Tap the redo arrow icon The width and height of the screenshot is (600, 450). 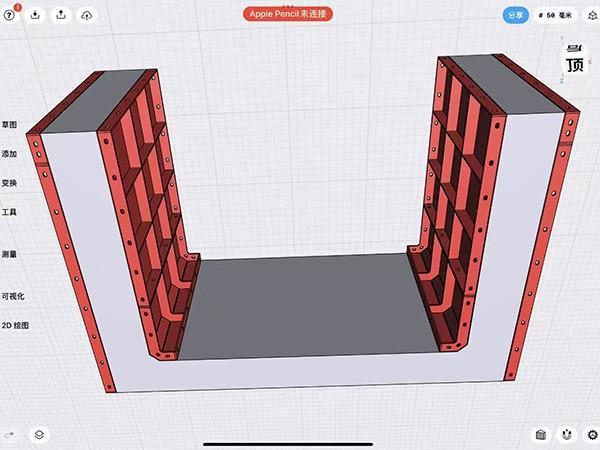click(10, 435)
